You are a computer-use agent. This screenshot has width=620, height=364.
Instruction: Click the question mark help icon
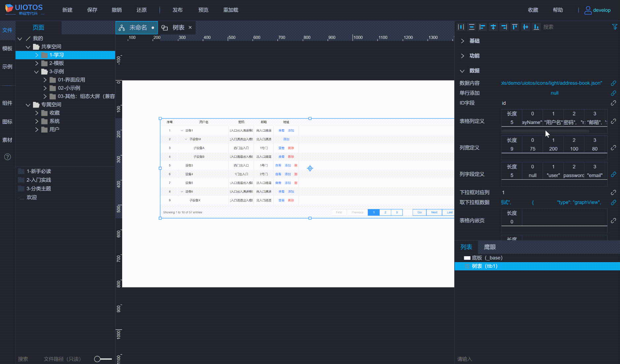coord(7,157)
